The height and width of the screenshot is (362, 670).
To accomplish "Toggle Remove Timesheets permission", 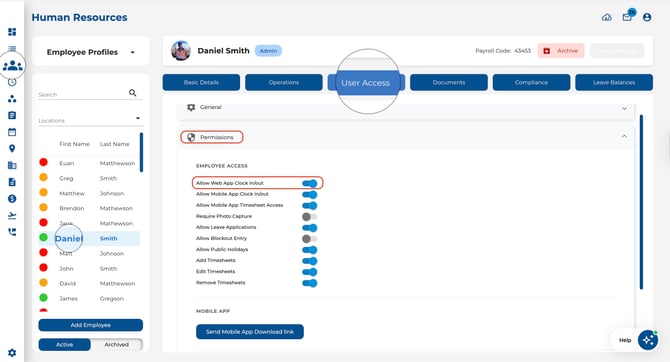I will coord(310,283).
